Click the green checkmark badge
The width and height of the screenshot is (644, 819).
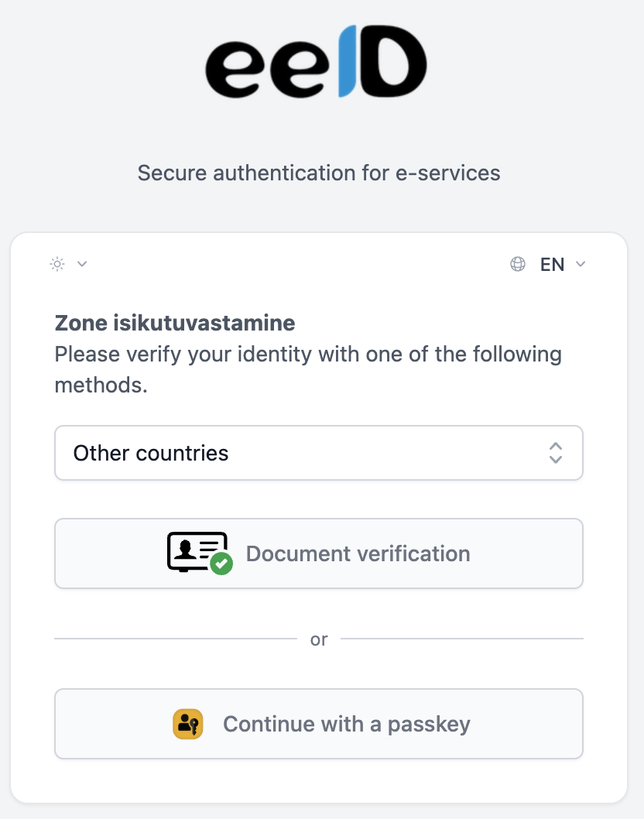221,564
